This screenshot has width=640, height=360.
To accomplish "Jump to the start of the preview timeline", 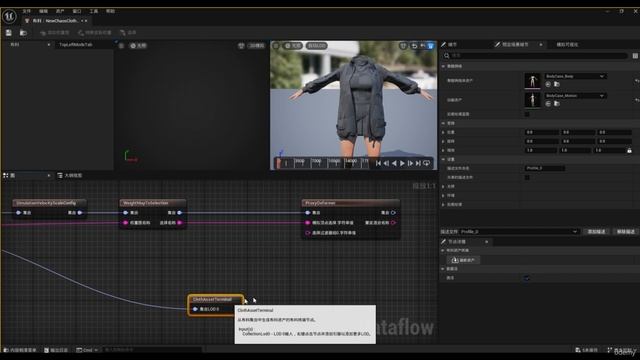I will pos(378,163).
